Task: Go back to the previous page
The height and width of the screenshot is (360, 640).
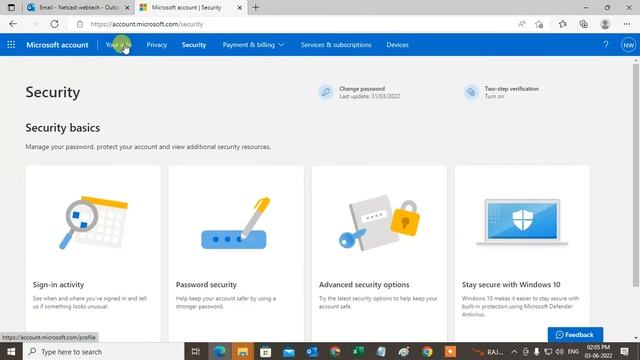Action: click(13, 24)
